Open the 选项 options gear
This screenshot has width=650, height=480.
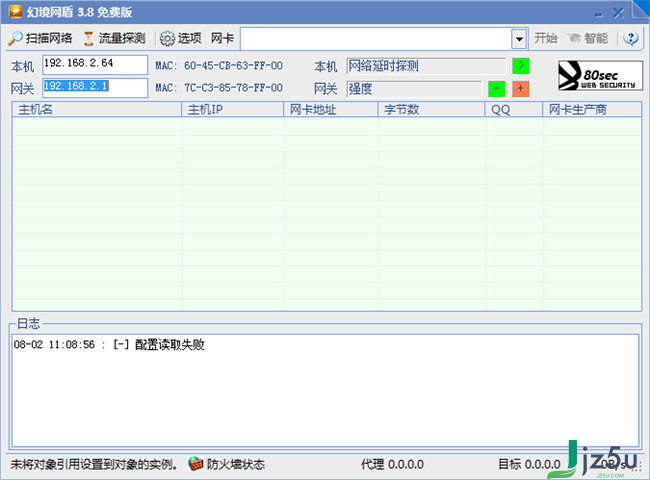181,39
